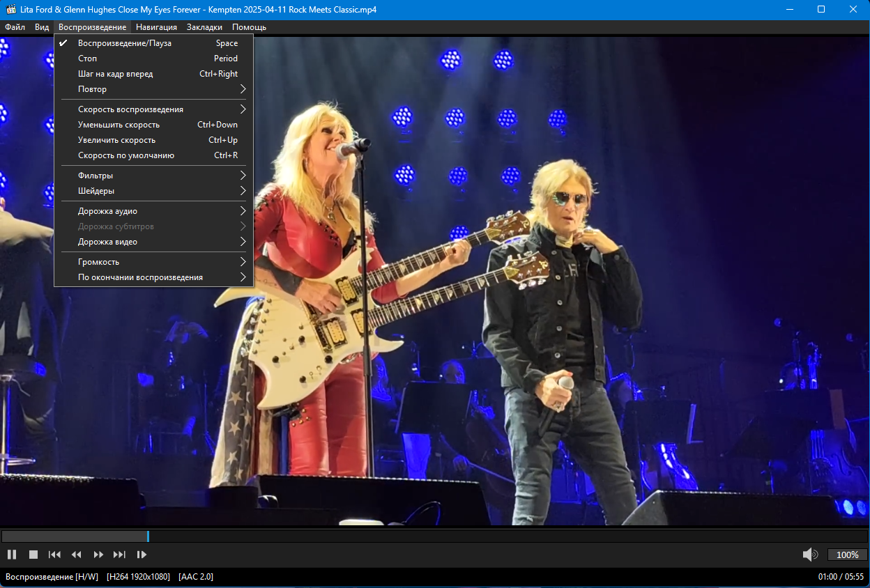
Task: Click the [H264 1920x1080] status text
Action: click(138, 577)
